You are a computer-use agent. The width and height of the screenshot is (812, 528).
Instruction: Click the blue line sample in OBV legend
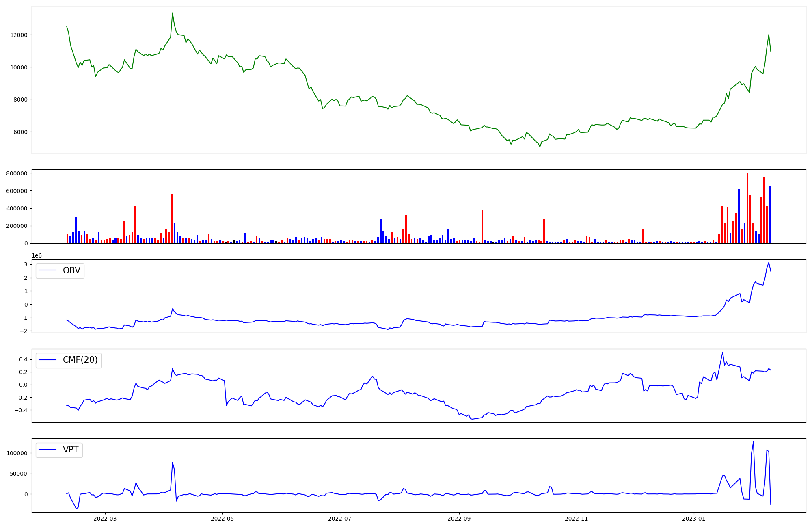coord(48,270)
